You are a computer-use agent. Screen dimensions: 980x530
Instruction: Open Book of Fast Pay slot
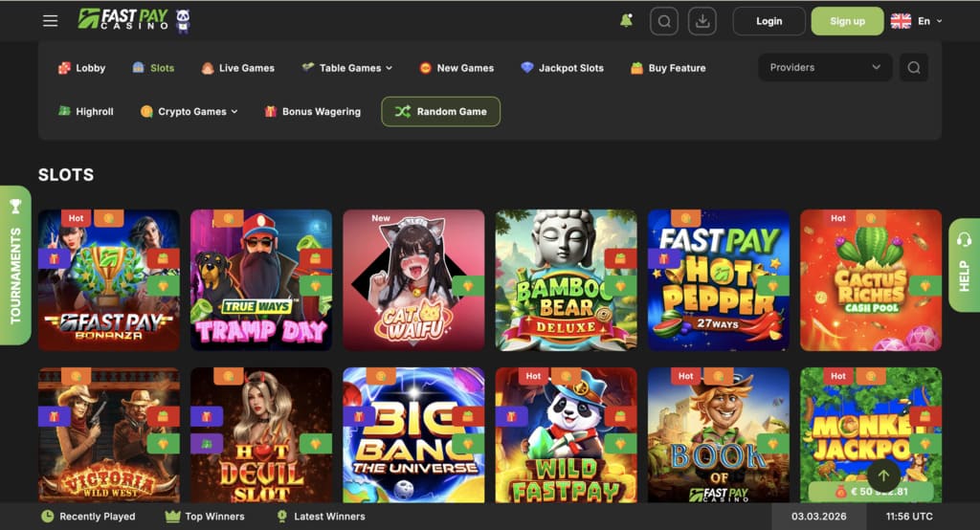tap(719, 435)
